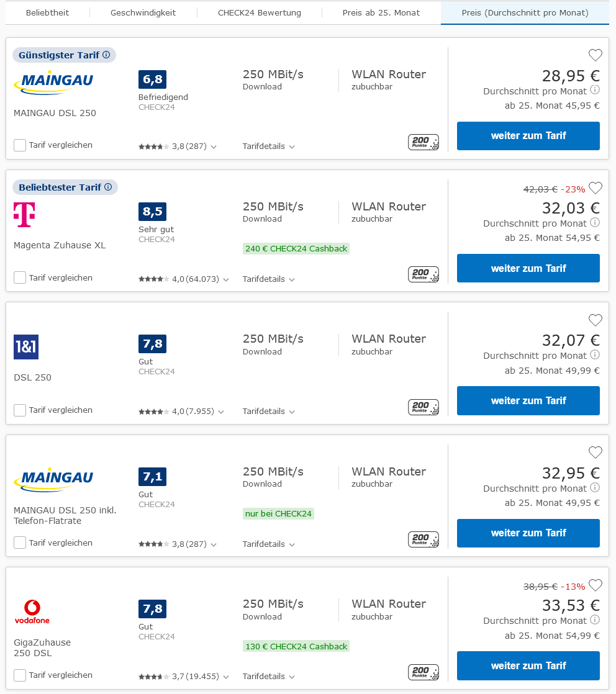Click the info icon next to Durchschnitt pro Monat on 1&1
Screen dimensions: 616x694
(x=595, y=355)
